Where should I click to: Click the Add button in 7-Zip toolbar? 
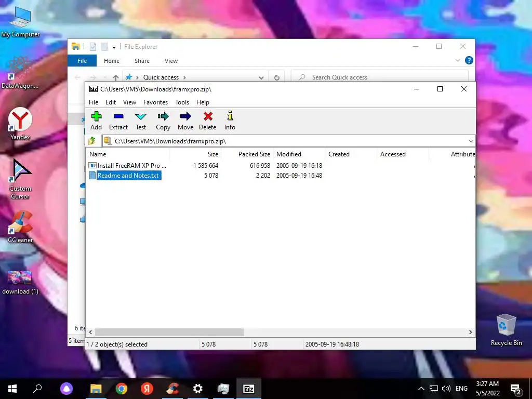pos(96,121)
